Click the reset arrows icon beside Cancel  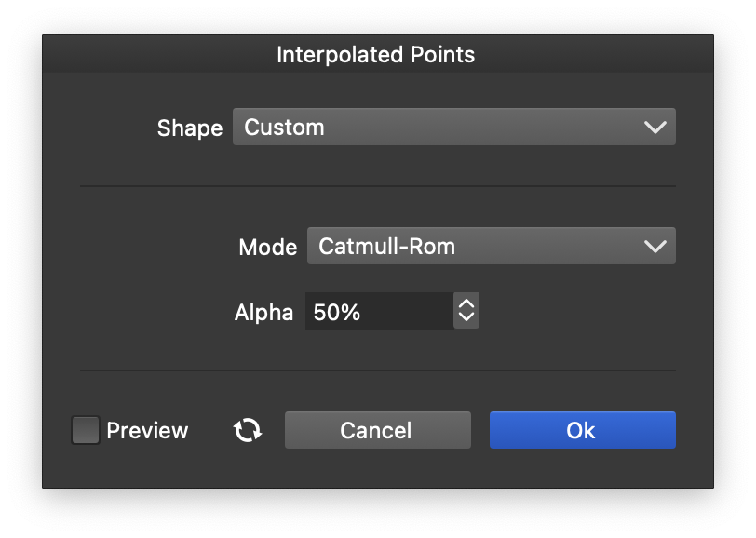click(248, 430)
